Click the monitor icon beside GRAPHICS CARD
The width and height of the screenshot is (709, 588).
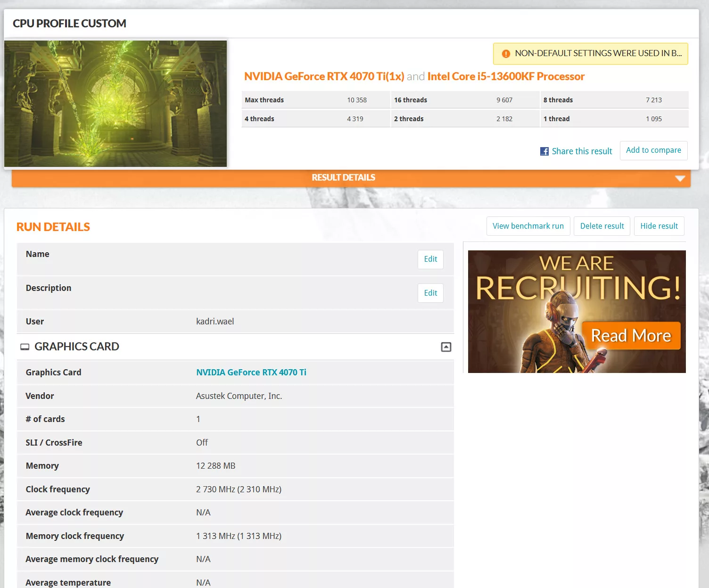25,347
